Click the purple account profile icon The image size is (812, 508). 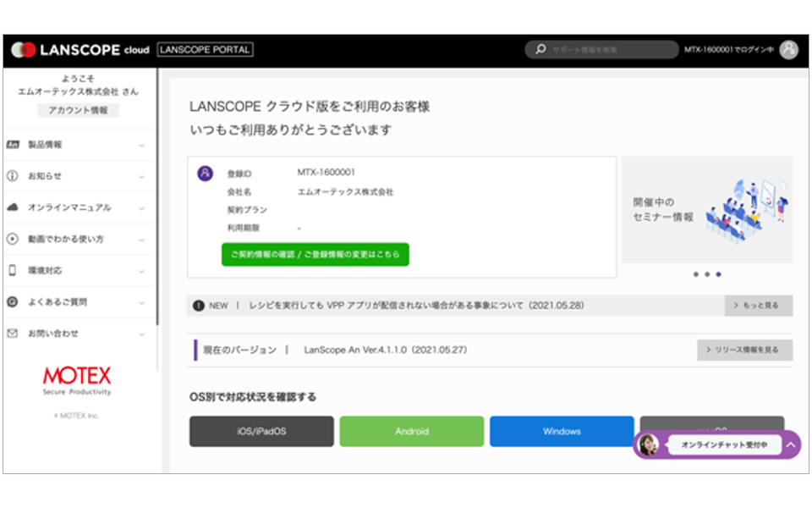(205, 173)
